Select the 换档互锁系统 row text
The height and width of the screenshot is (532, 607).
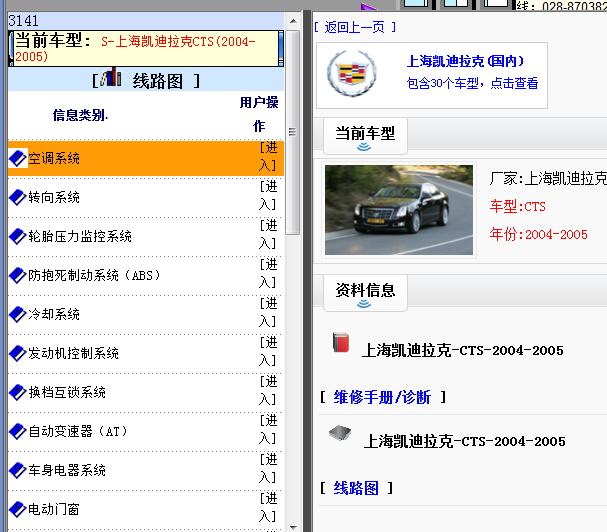click(x=67, y=392)
